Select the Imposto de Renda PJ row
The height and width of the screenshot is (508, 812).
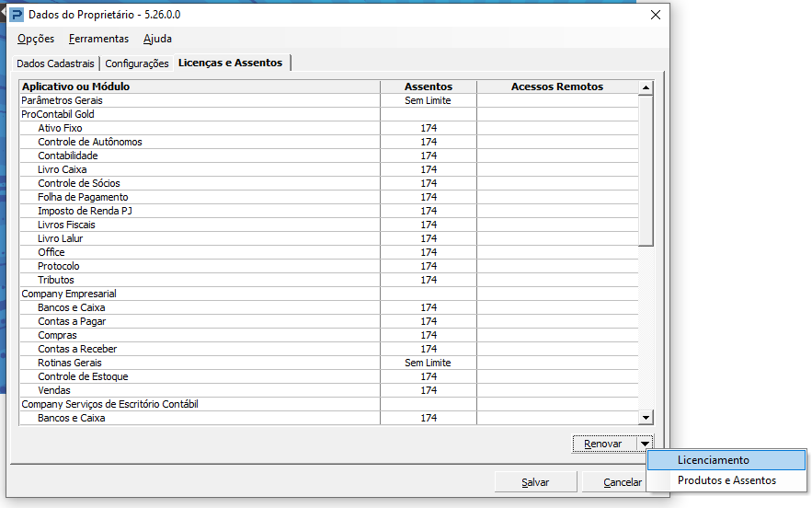(329, 211)
